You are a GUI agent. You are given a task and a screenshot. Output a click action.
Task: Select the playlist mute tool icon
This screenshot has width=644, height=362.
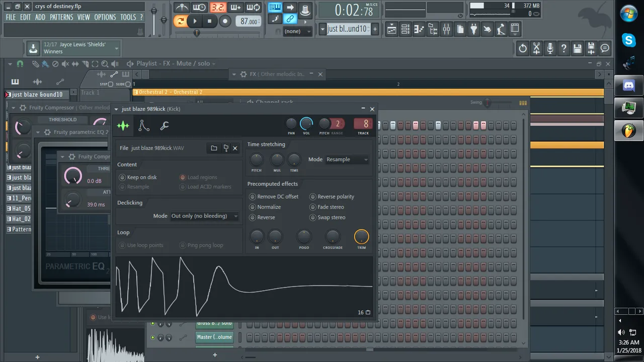(65, 64)
